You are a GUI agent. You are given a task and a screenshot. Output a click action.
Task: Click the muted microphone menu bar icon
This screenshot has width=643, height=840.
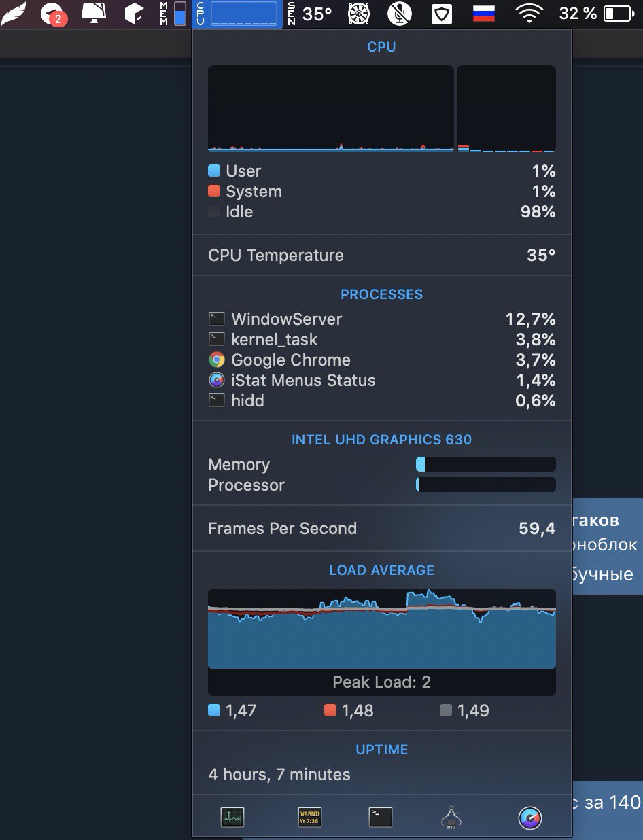click(400, 14)
